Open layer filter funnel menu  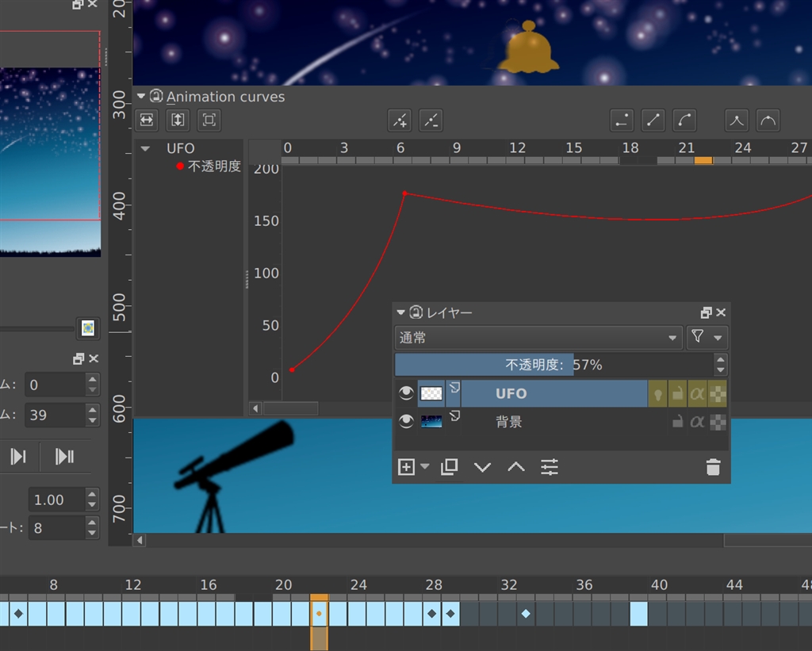tap(707, 338)
